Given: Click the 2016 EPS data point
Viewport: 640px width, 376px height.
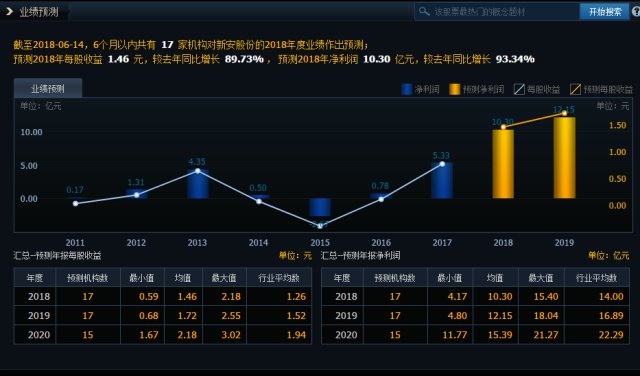Looking at the screenshot, I should [381, 199].
